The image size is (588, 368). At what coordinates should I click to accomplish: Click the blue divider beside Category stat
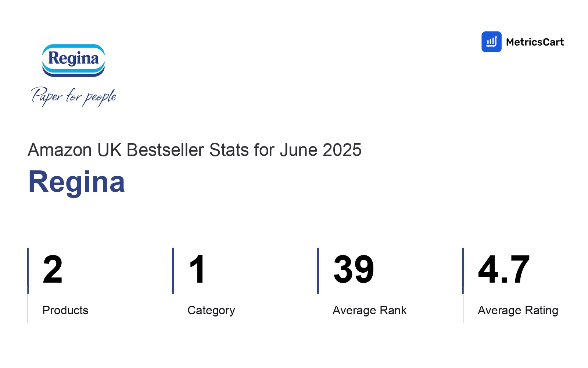coord(173,271)
